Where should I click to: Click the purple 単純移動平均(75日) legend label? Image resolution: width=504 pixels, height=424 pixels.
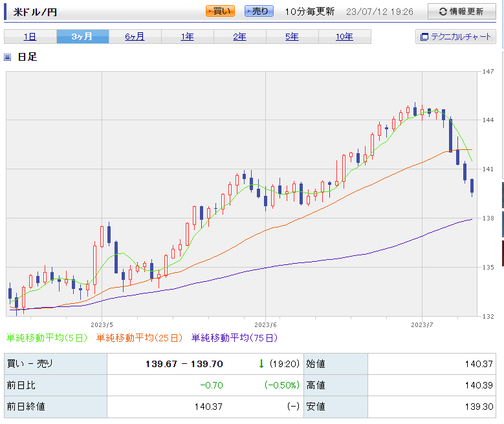[x=234, y=337]
